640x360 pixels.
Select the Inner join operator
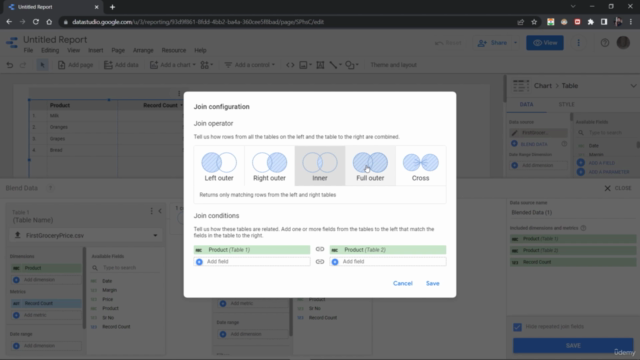(320, 166)
